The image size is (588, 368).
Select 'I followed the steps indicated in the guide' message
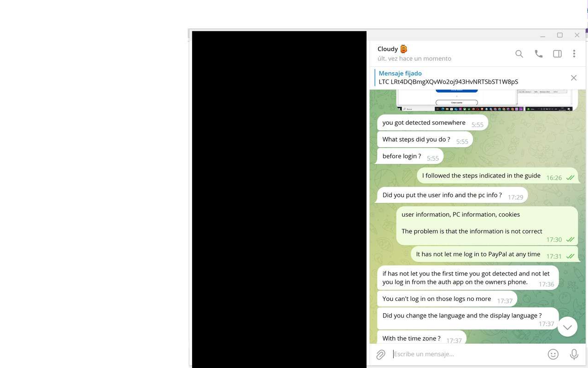[498, 176]
